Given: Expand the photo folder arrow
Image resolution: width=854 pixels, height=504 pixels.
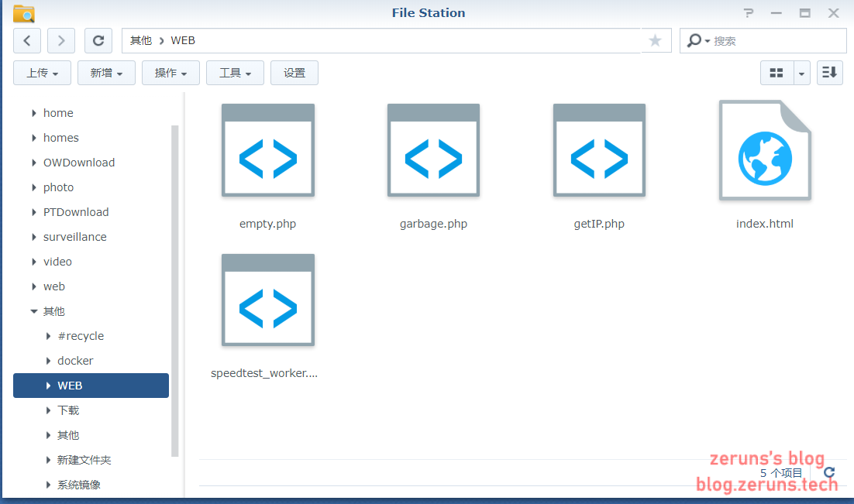Looking at the screenshot, I should (34, 187).
